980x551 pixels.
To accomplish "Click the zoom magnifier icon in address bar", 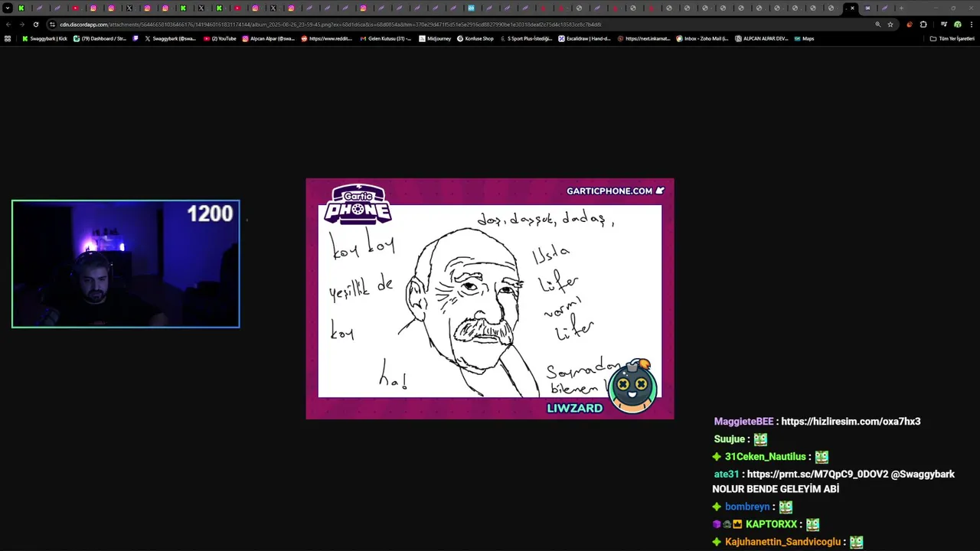I will (877, 24).
